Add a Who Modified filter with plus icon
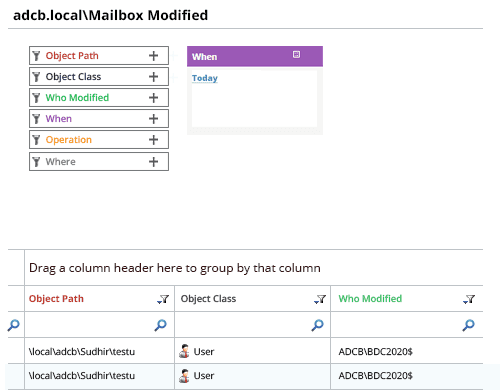The image size is (500, 390). [153, 98]
